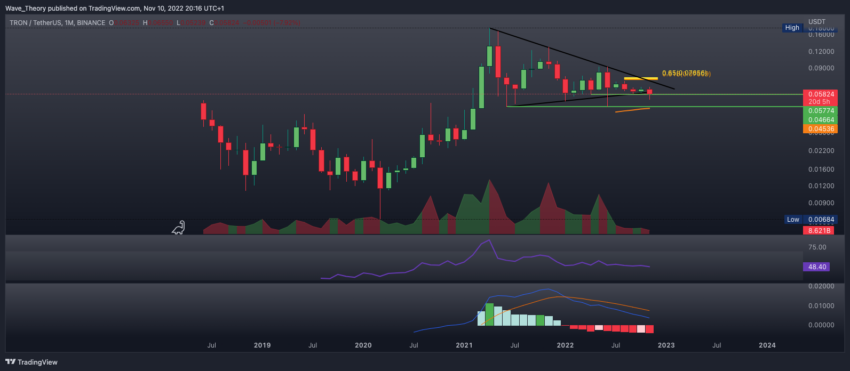Click the orange 0.04536 price label
The height and width of the screenshot is (371, 850).
tap(819, 129)
